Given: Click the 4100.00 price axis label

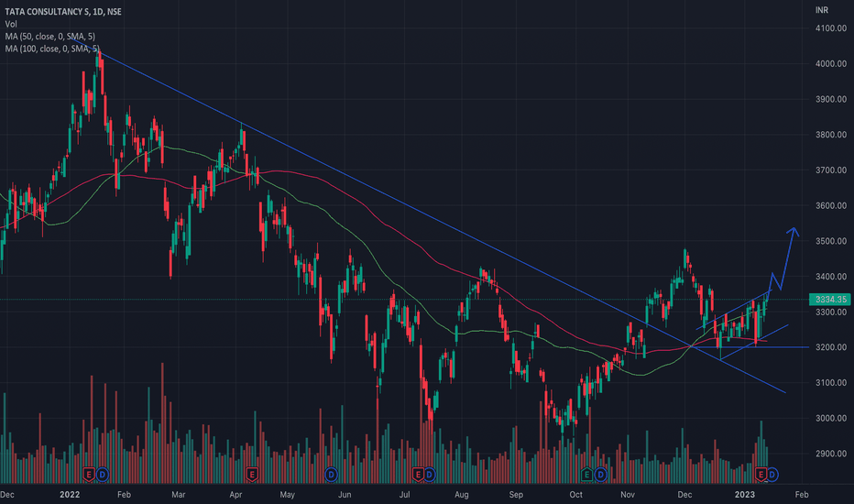Looking at the screenshot, I should pyautogui.click(x=830, y=28).
